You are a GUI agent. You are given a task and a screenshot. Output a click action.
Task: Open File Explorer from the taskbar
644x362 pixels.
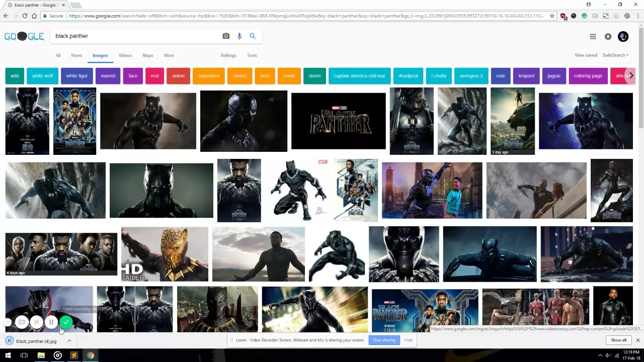pos(41,355)
